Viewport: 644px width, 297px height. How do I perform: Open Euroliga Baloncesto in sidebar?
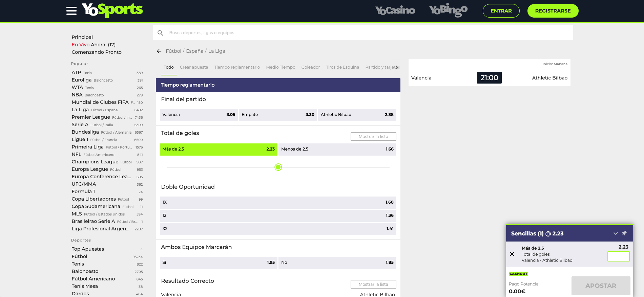tap(107, 80)
